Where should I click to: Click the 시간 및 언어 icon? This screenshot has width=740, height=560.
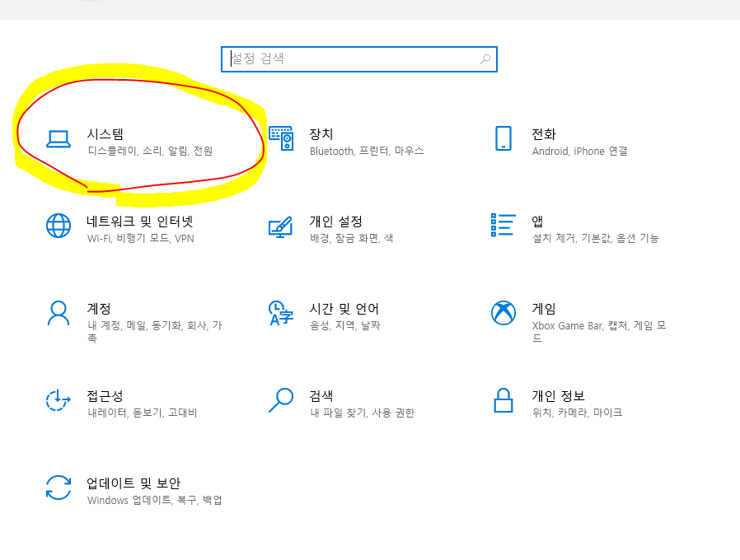coord(280,314)
